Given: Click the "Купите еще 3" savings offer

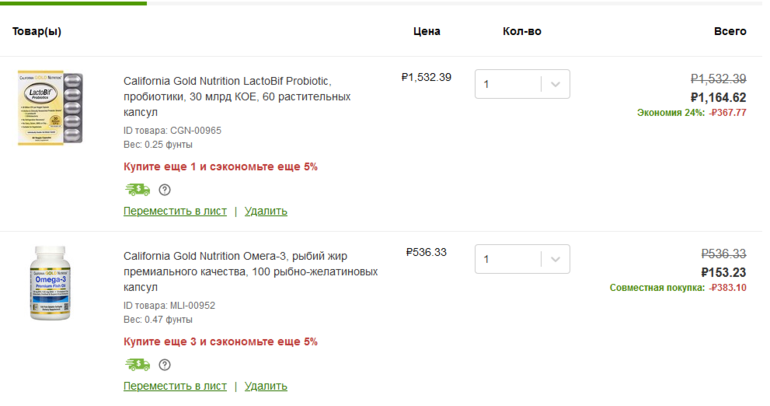Looking at the screenshot, I should [220, 341].
